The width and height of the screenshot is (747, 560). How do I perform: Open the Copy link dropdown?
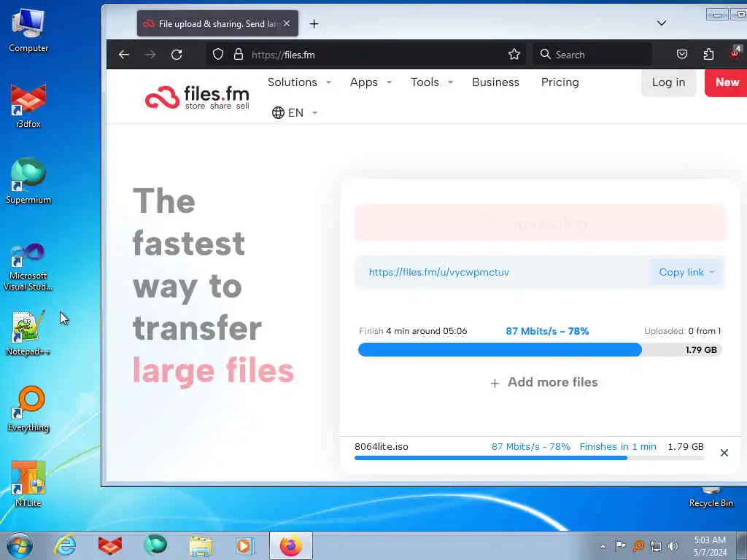pyautogui.click(x=686, y=273)
